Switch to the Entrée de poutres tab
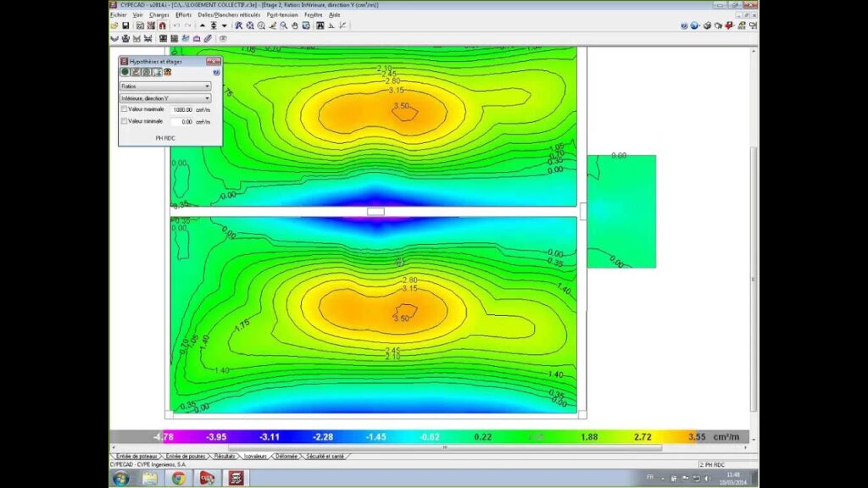868x488 pixels. tap(186, 456)
